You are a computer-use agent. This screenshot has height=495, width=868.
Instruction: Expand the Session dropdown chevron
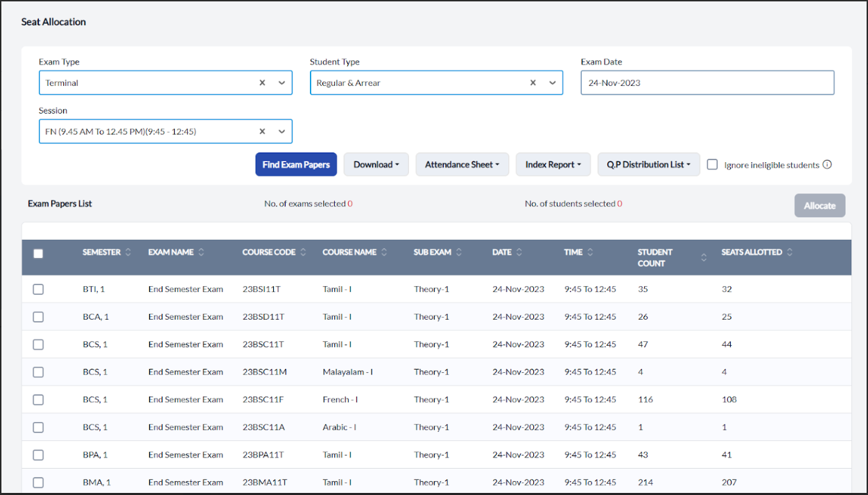coord(281,131)
